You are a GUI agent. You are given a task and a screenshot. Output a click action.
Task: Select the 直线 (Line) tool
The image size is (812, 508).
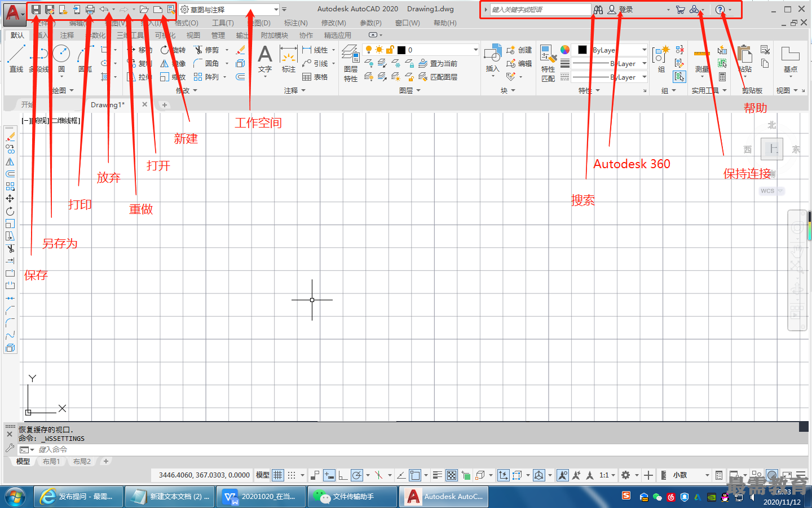click(x=16, y=59)
